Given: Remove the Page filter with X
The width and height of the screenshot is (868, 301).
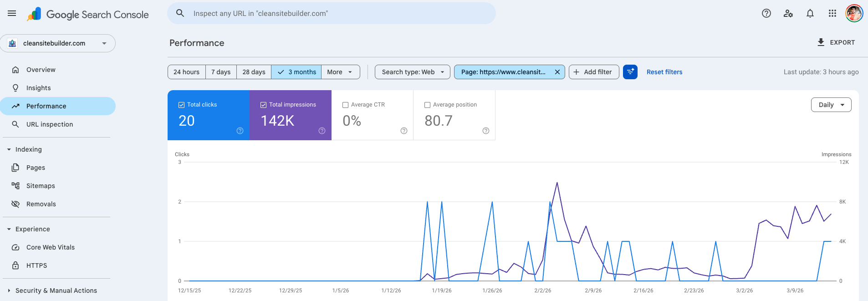Looking at the screenshot, I should point(557,72).
